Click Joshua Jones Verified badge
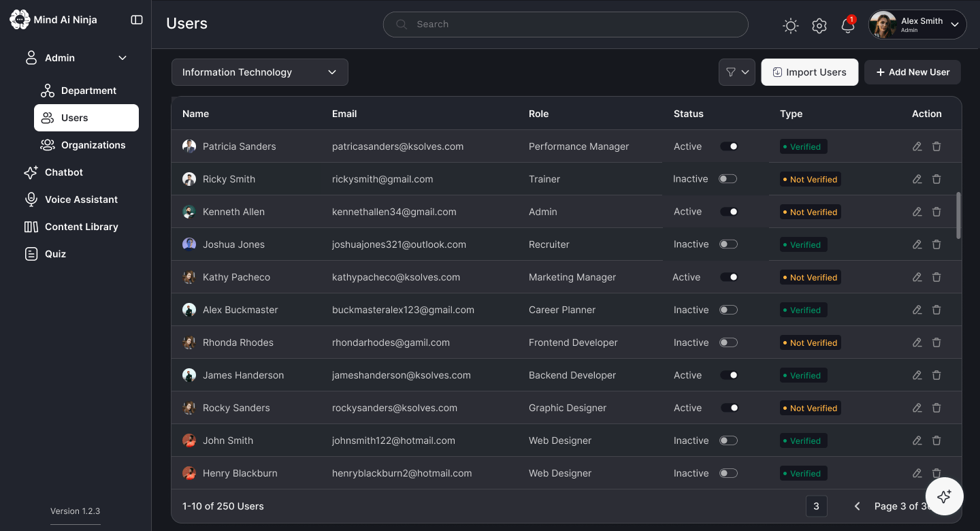This screenshot has width=980, height=531. (x=804, y=244)
